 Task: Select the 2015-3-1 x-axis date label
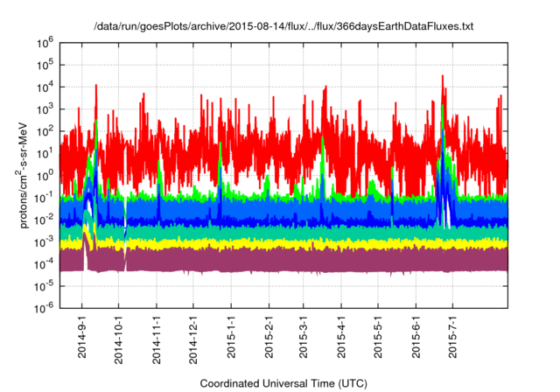[304, 337]
